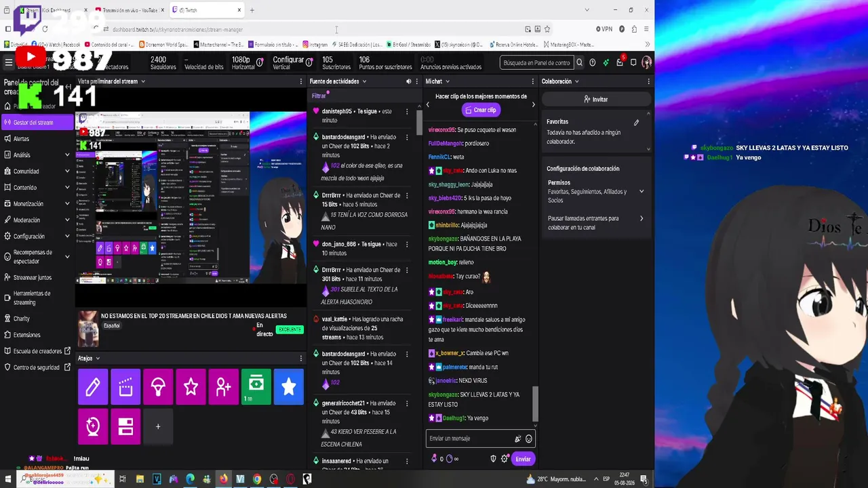Click the clock-refresh quick action tile

tap(93, 426)
